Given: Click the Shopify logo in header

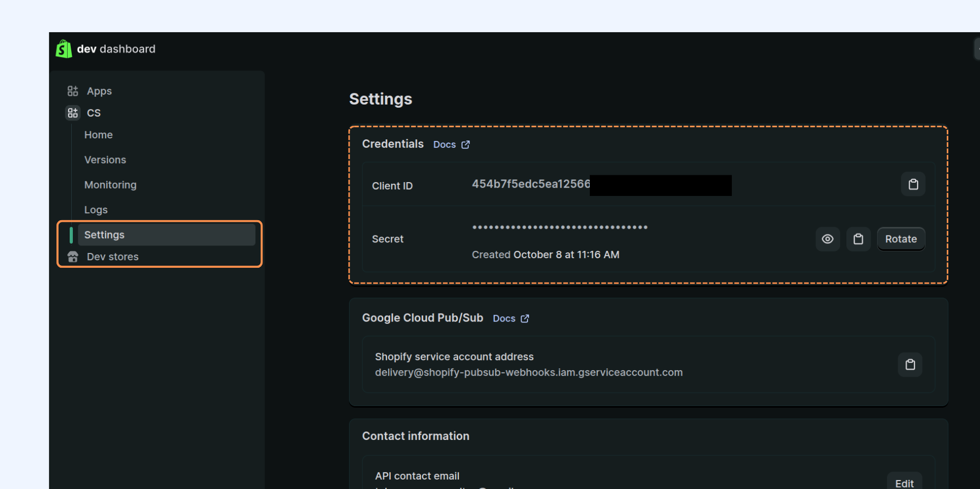Looking at the screenshot, I should click(x=64, y=49).
